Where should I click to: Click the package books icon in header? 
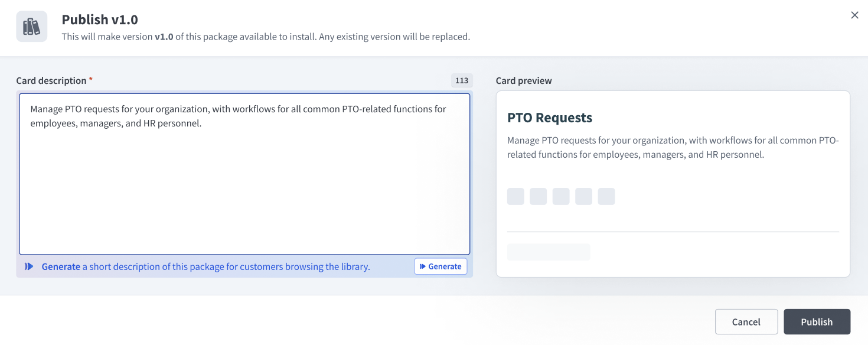[x=31, y=27]
